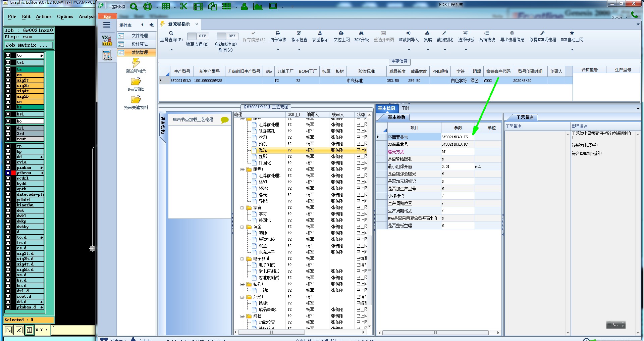This screenshot has height=341, width=644.
Task: Open 设计算法 category in component library
Action: (136, 44)
